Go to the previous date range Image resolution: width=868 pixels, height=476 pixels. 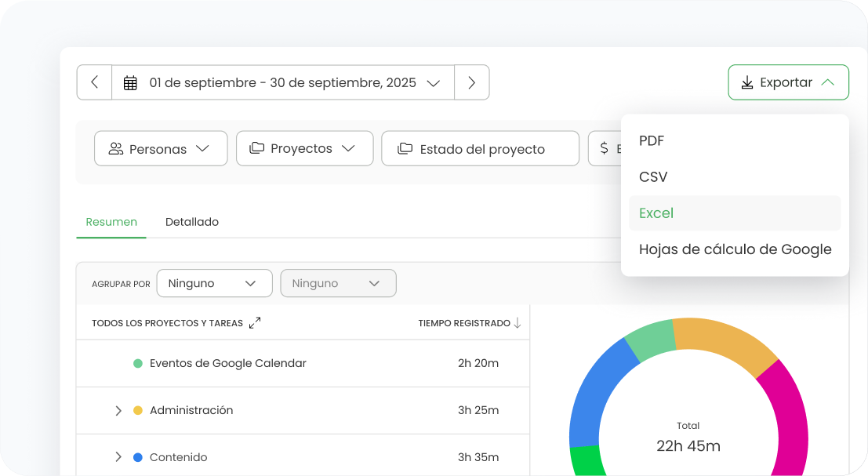pyautogui.click(x=95, y=82)
